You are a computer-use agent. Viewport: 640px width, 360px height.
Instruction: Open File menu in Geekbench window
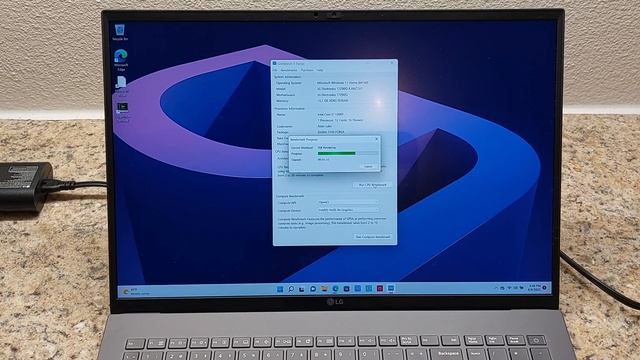pos(275,70)
